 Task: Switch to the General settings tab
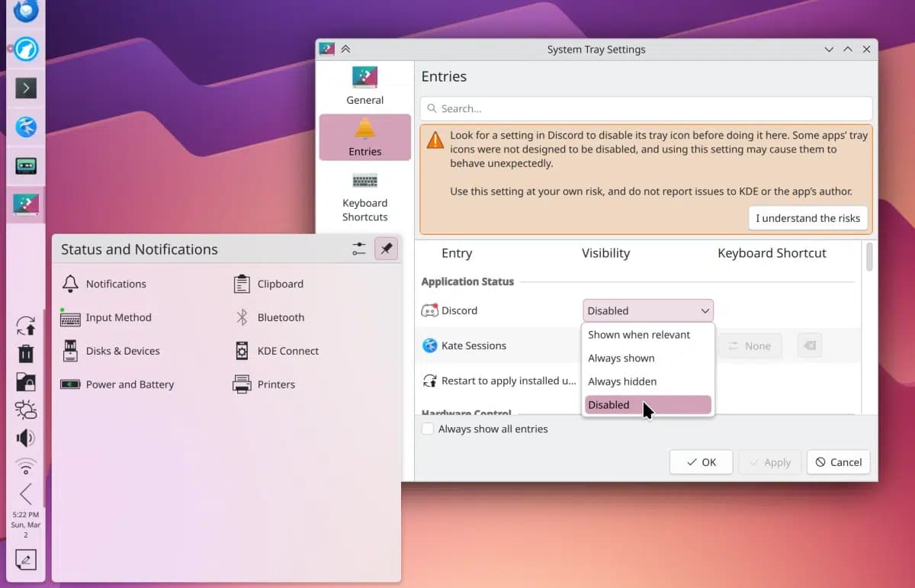[x=364, y=85]
